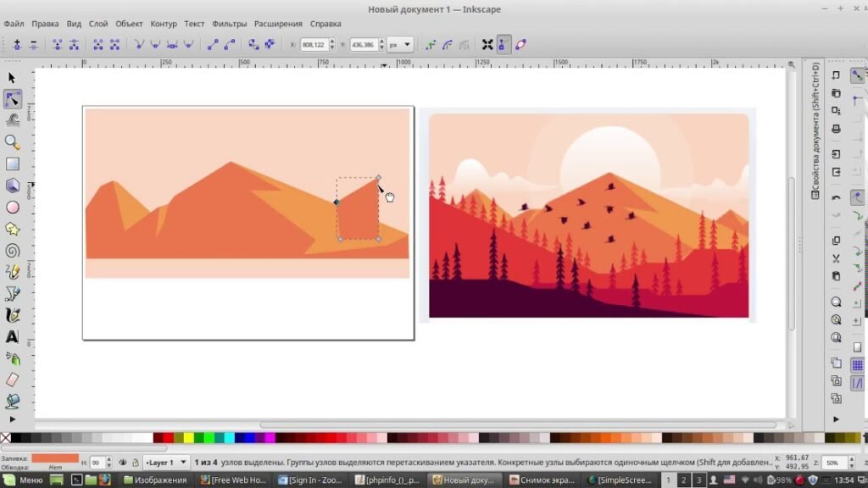This screenshot has width=868, height=488.
Task: Select the Ellipse tool
Action: 12,208
